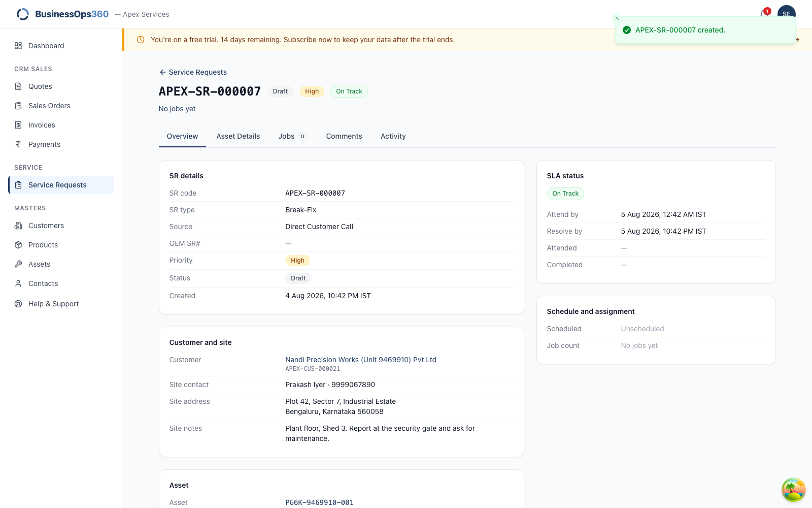Open the Comments tab
The image size is (812, 508).
click(x=344, y=136)
